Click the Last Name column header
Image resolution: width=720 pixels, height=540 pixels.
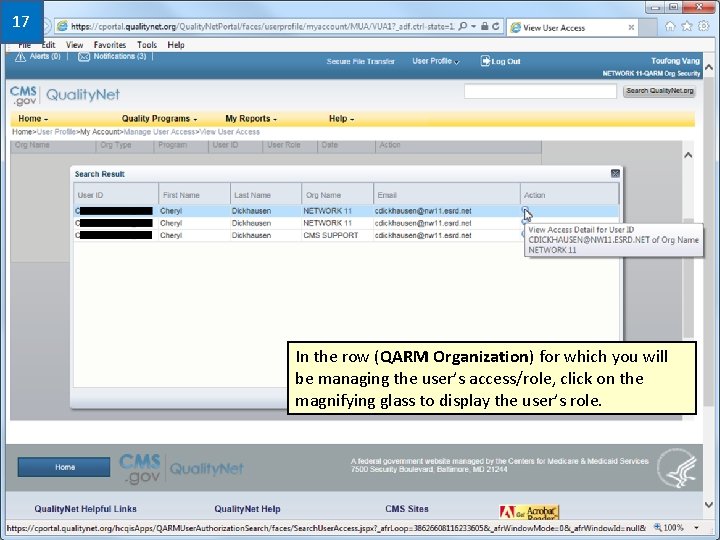[x=266, y=195]
